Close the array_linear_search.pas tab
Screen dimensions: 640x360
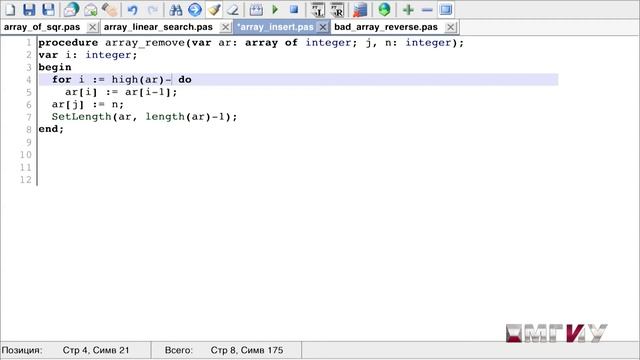click(225, 27)
